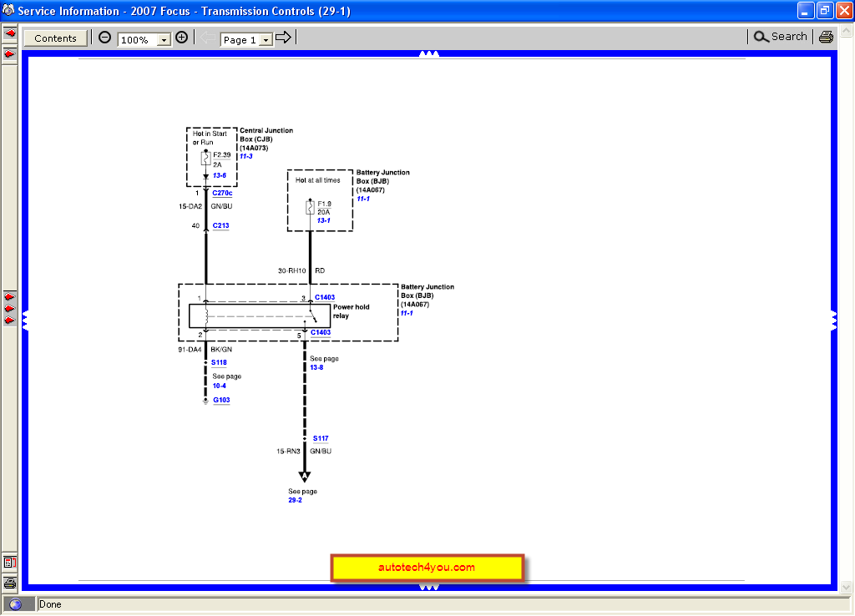Open the Contents panel
Viewport: 855px width, 616px height.
(x=54, y=38)
